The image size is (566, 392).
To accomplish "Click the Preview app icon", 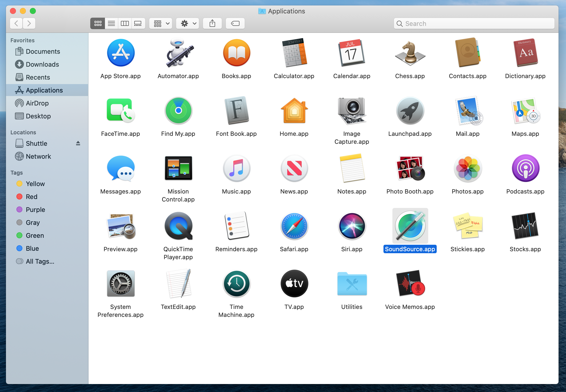I will tap(121, 226).
